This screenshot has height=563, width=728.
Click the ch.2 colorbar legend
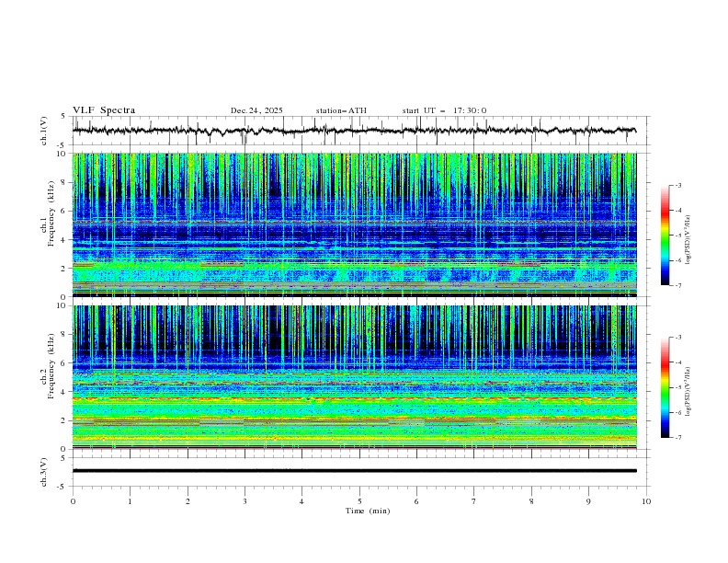pos(665,387)
